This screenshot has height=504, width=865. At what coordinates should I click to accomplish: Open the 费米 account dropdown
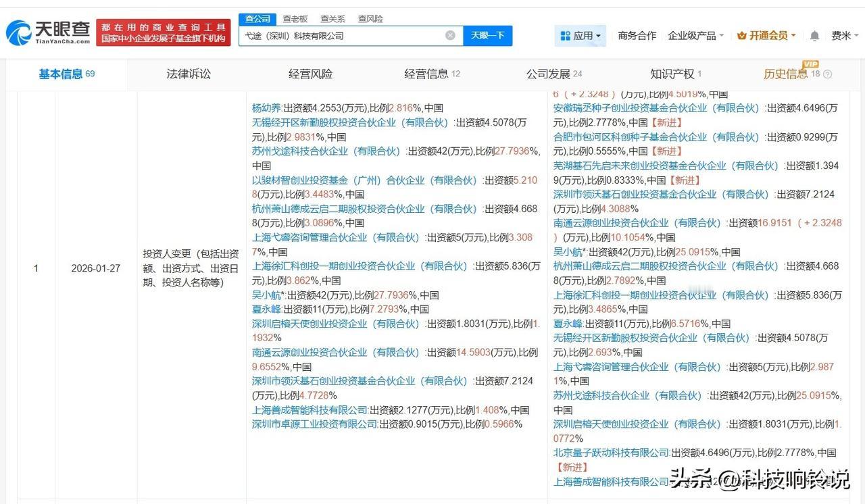(x=843, y=34)
